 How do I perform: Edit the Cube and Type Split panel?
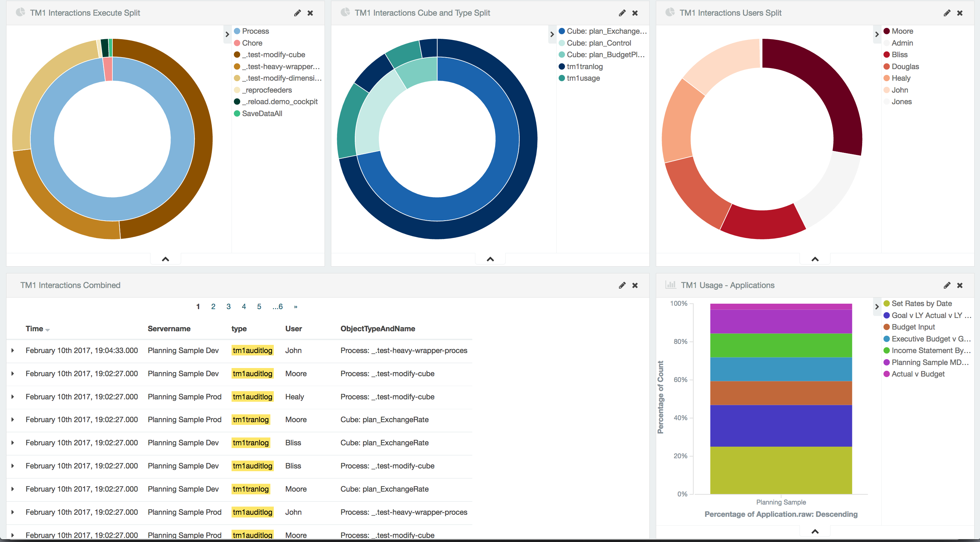pos(622,13)
